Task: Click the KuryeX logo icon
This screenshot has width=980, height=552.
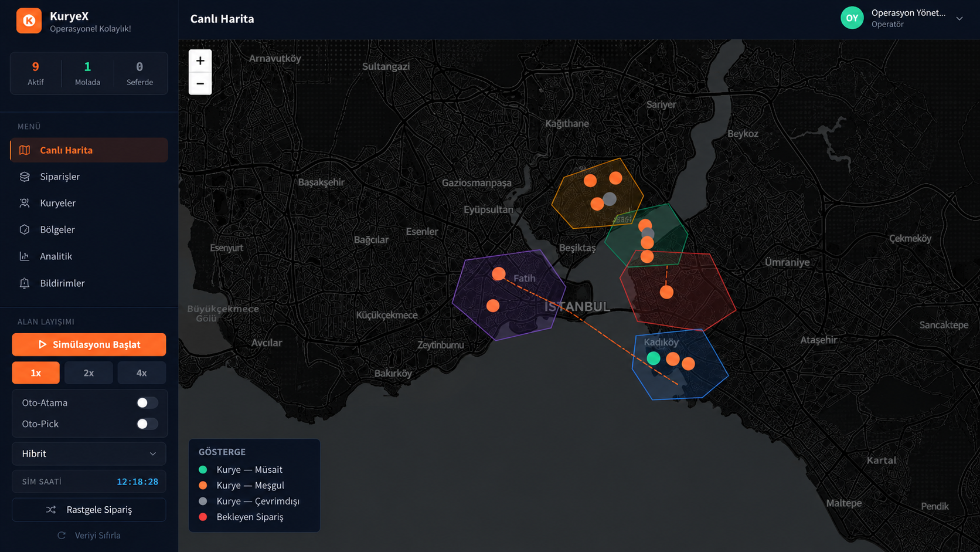Action: coord(29,21)
